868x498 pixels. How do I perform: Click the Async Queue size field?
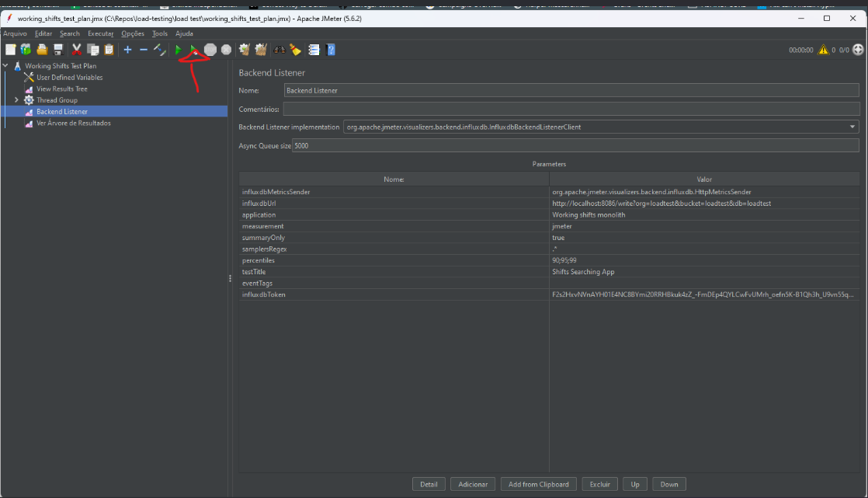pyautogui.click(x=576, y=146)
